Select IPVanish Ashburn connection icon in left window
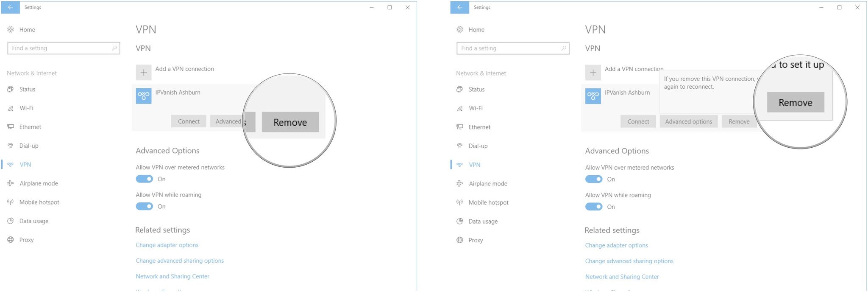Viewport: 868px width, 292px height. coord(144,96)
